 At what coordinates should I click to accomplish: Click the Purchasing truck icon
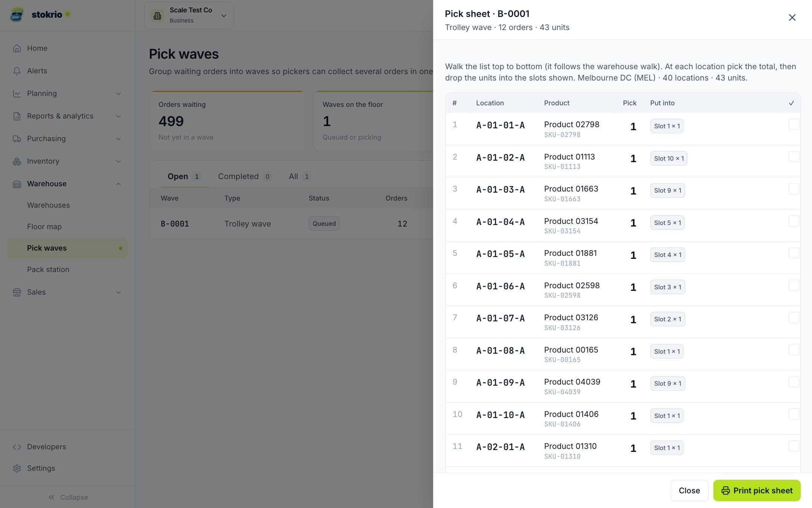coord(17,138)
